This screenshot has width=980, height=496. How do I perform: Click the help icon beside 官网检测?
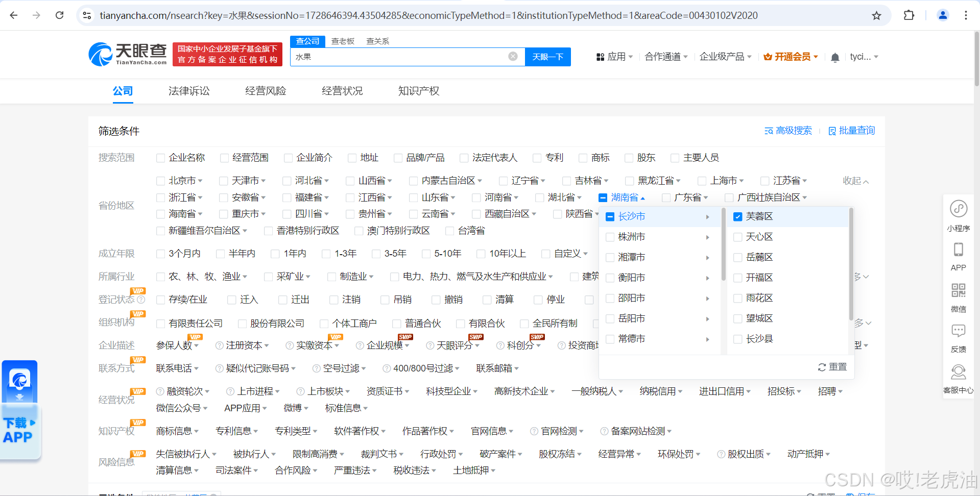pyautogui.click(x=534, y=431)
